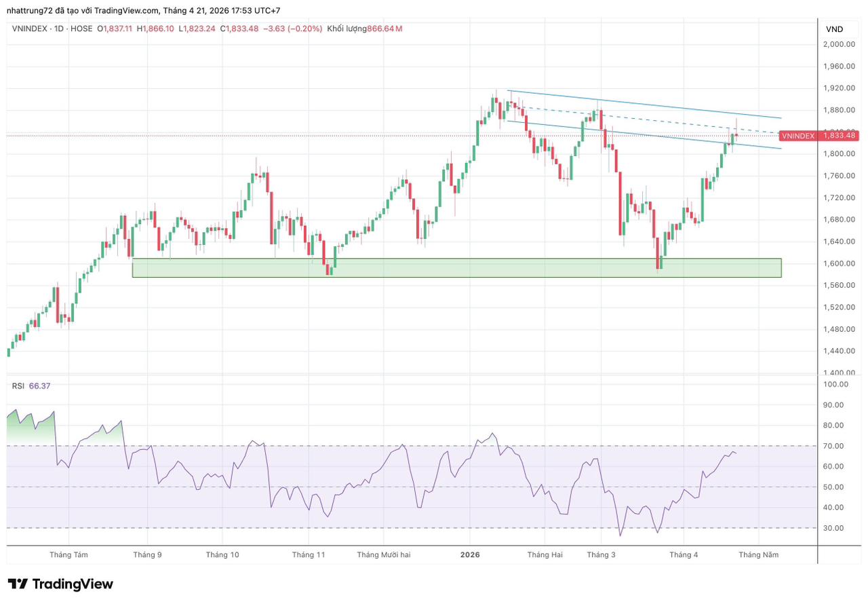Click Tháng 9 on the time axis
Image resolution: width=868 pixels, height=604 pixels.
[147, 554]
